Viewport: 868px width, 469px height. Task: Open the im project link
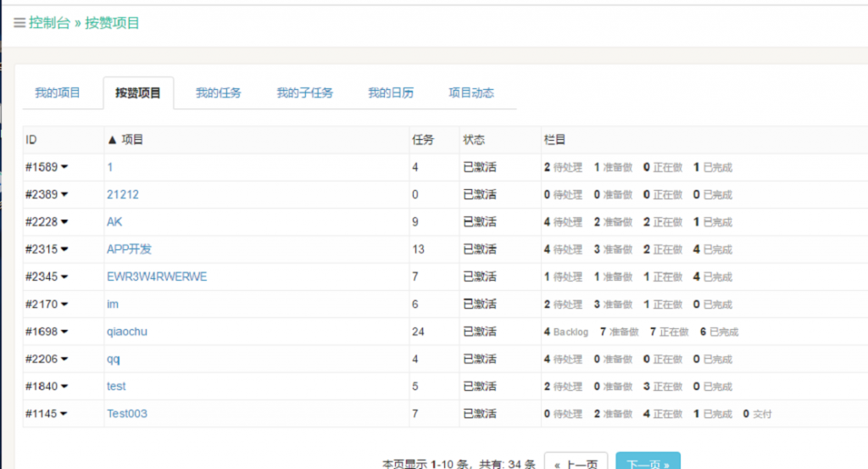point(113,304)
